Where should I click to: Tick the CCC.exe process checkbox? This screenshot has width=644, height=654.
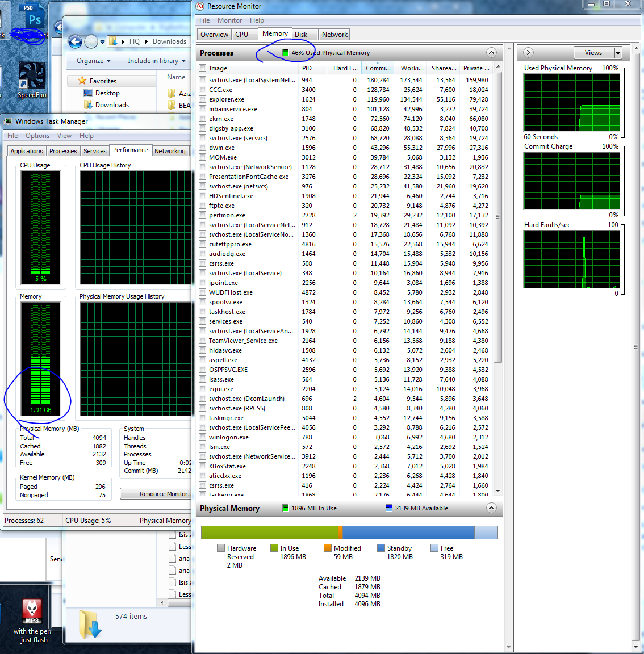[202, 90]
